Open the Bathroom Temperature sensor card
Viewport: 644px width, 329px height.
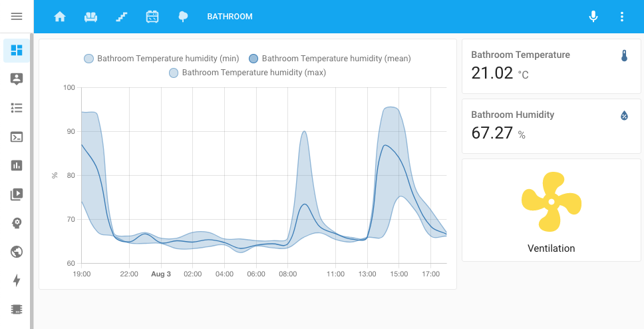pos(551,66)
